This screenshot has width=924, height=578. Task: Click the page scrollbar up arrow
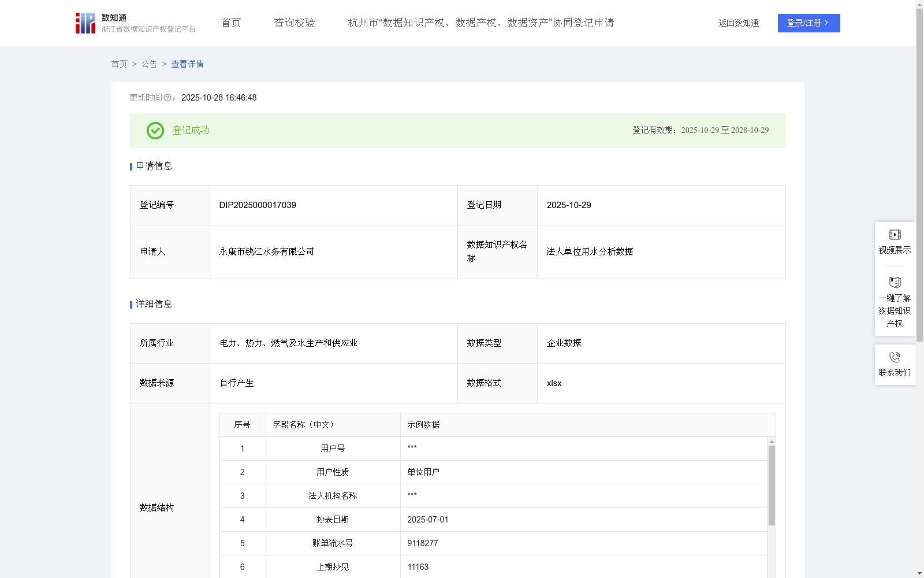(919, 4)
